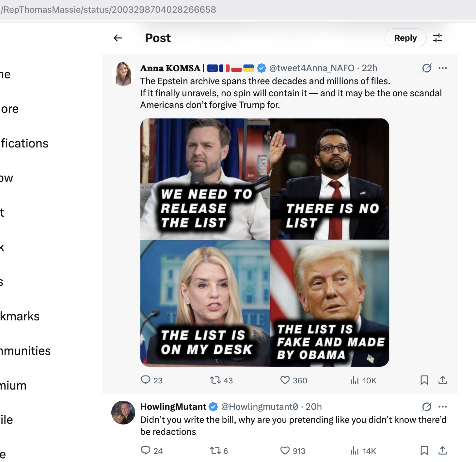Click HowlingMutant's text "Didn't you write the bill"

point(188,420)
